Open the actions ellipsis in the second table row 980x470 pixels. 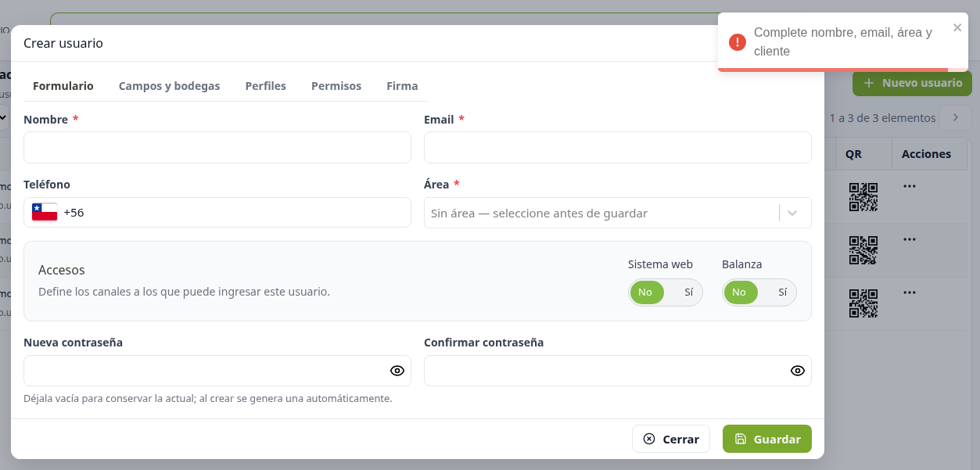point(909,239)
